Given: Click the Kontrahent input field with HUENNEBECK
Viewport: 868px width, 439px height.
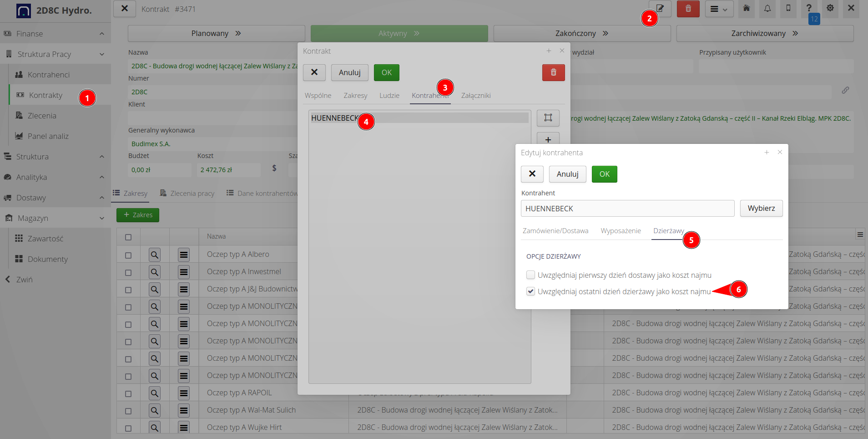Looking at the screenshot, I should pos(627,209).
